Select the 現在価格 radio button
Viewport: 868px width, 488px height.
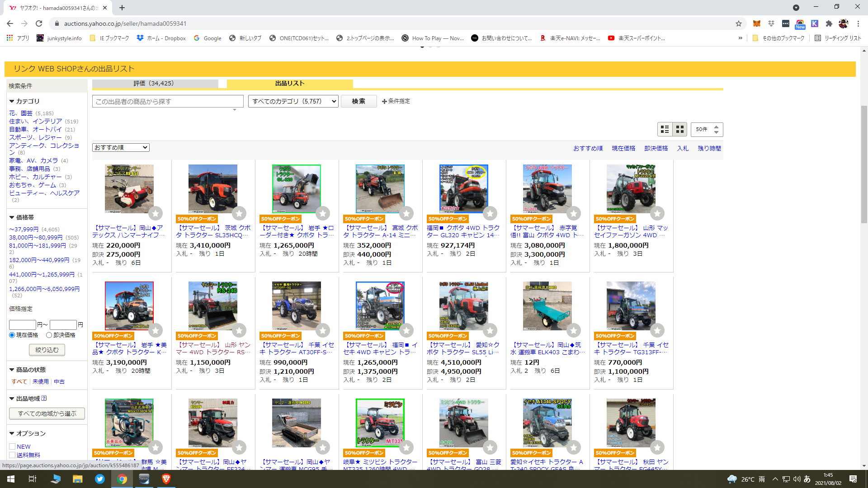12,335
